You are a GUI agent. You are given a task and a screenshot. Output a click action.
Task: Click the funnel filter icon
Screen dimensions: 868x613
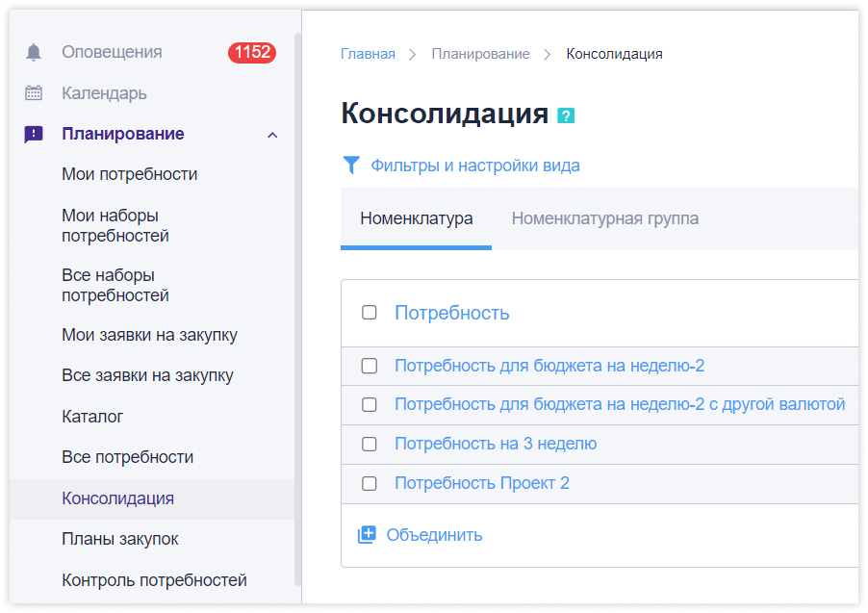click(351, 165)
